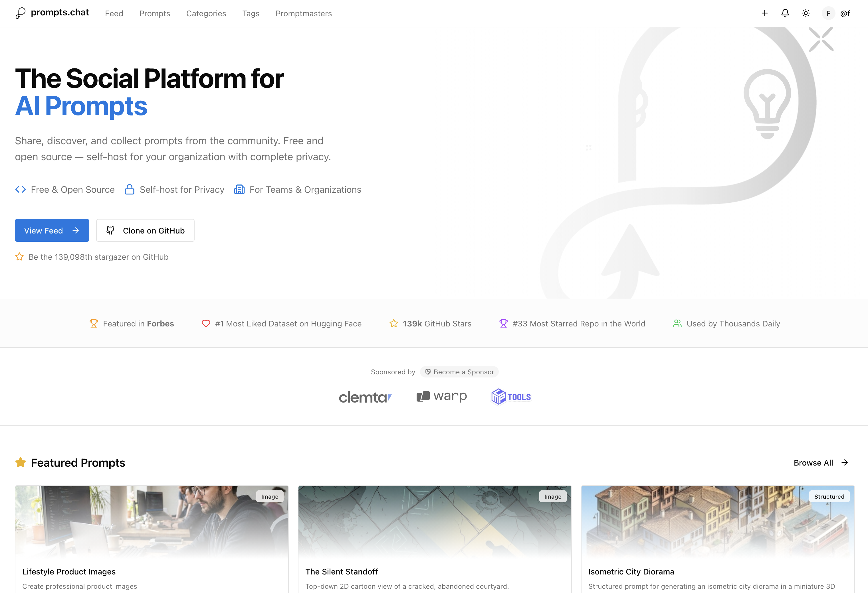Click the plus icon to create a prompt

point(764,13)
